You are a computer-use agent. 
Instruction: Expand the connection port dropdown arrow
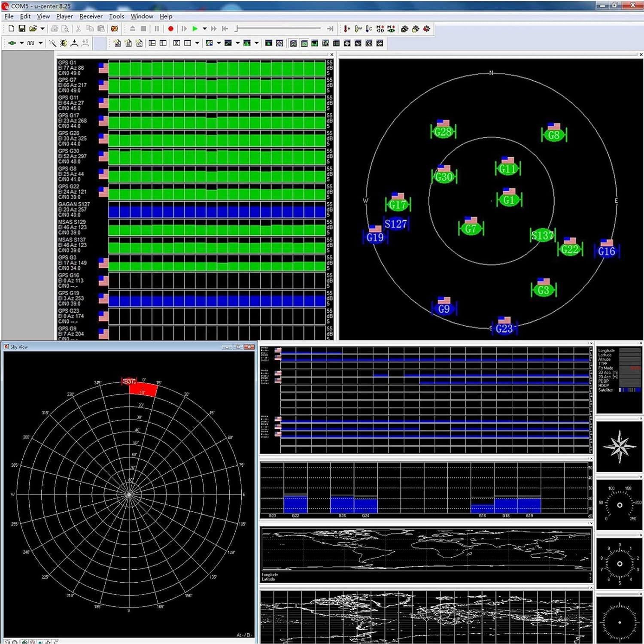point(21,43)
